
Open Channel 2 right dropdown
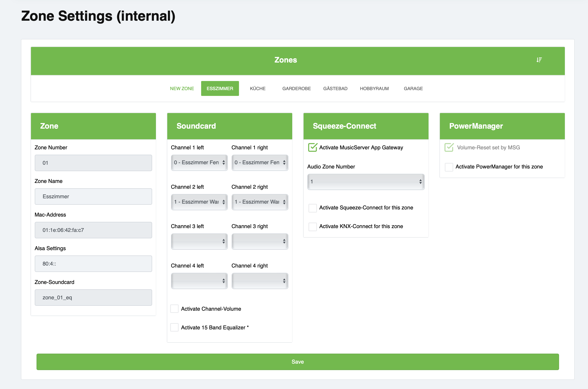point(260,202)
